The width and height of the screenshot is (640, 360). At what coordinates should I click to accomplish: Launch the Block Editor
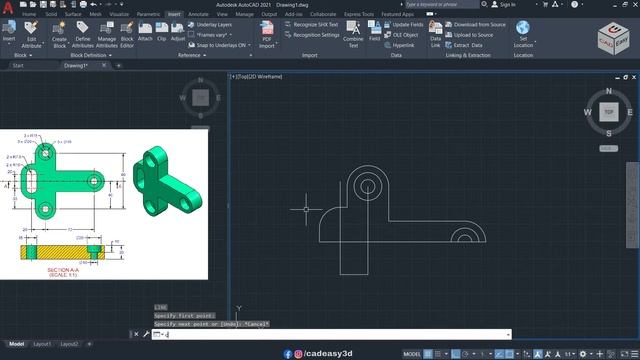127,34
